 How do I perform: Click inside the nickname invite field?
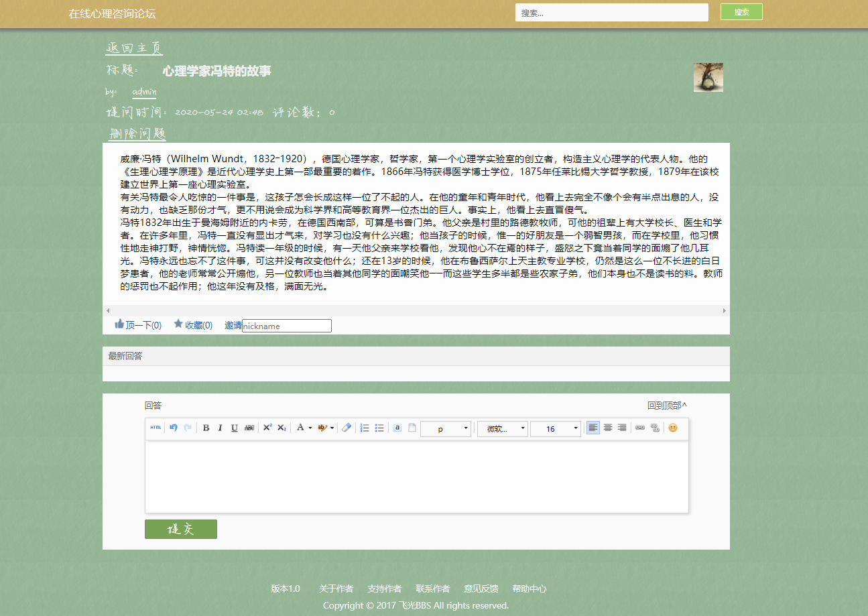click(287, 325)
